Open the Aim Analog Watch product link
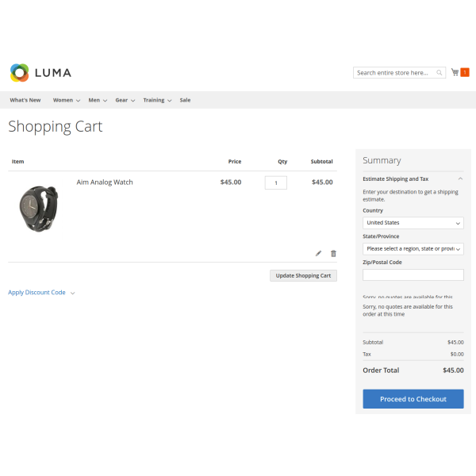 click(x=105, y=182)
